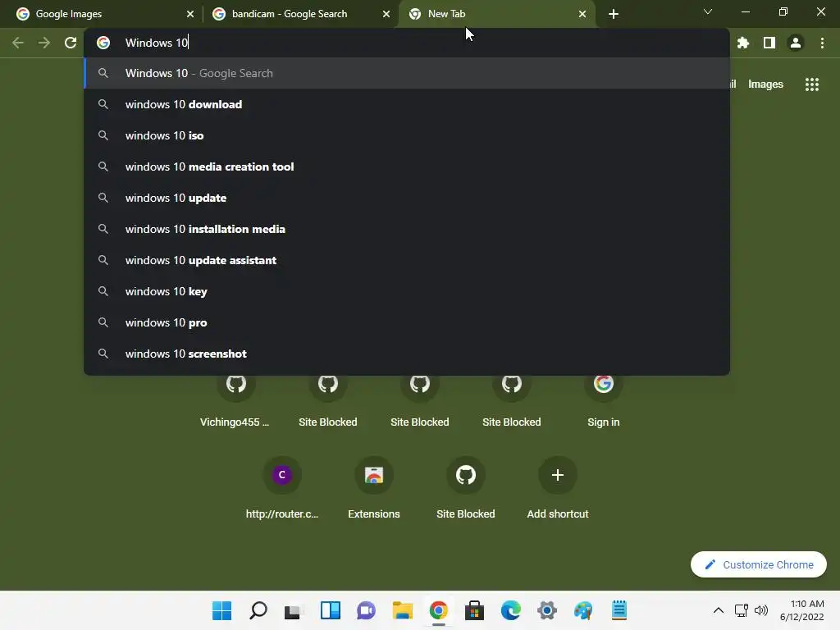Open the Chat taskbar icon
Viewport: 840px width, 630px height.
[x=367, y=610]
